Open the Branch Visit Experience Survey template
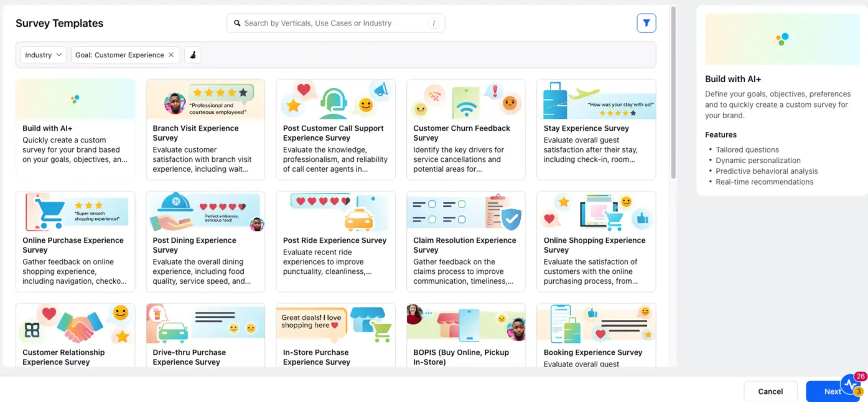 (205, 129)
